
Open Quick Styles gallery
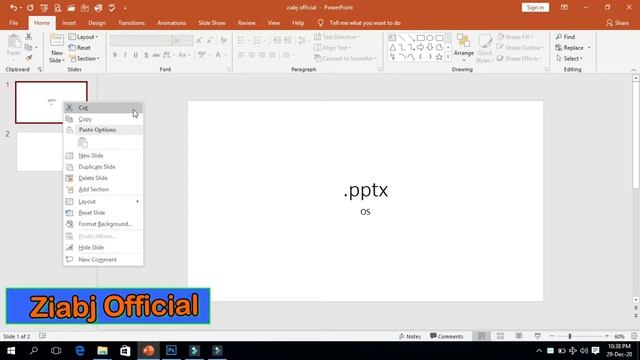(484, 48)
